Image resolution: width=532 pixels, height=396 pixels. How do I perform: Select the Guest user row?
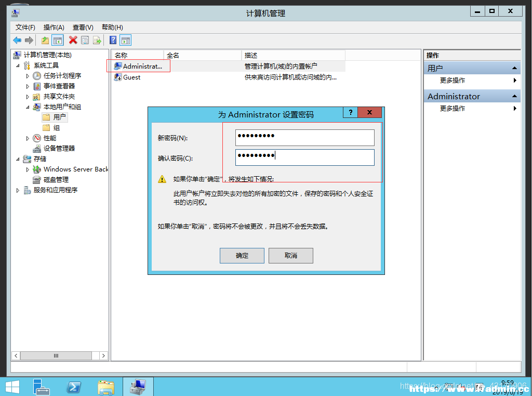point(229,77)
